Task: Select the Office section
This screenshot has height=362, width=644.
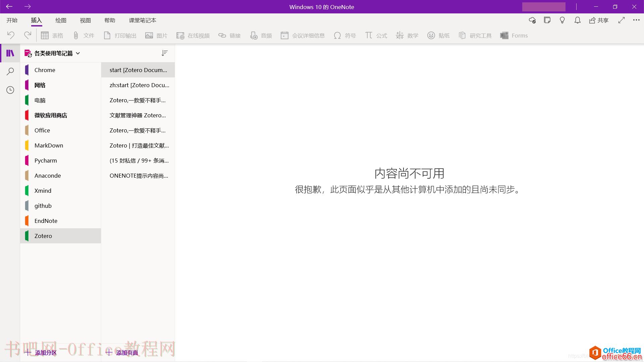Action: click(61, 130)
